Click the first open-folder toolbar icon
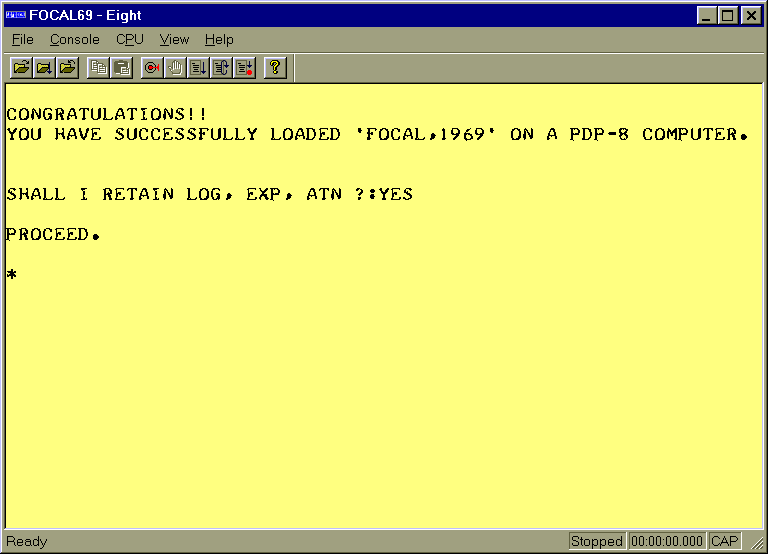768x554 pixels. (x=22, y=68)
